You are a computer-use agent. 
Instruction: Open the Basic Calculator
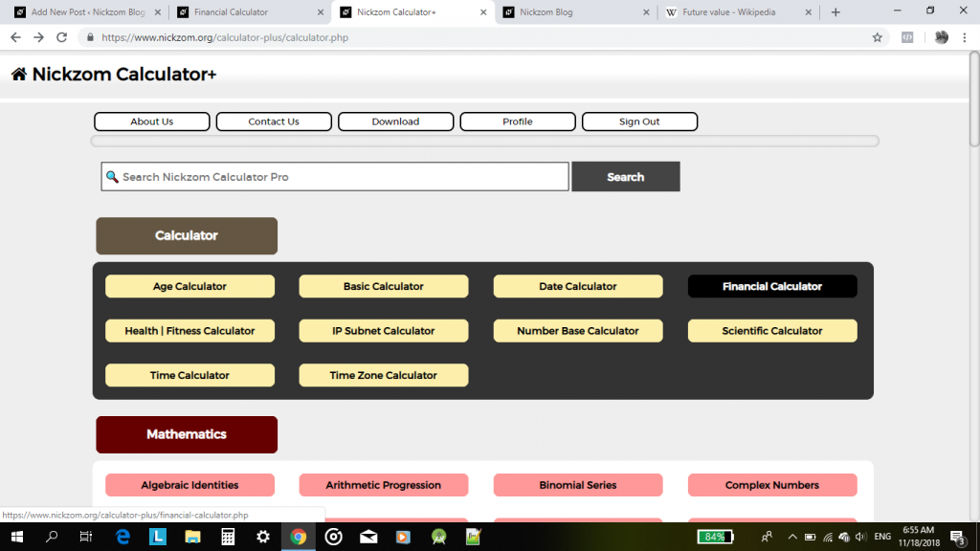tap(383, 286)
